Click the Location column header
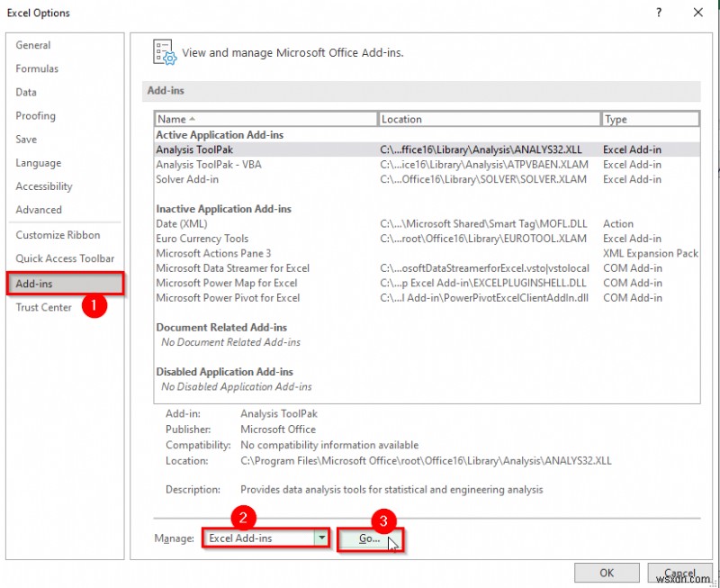The height and width of the screenshot is (588, 720). click(x=401, y=119)
